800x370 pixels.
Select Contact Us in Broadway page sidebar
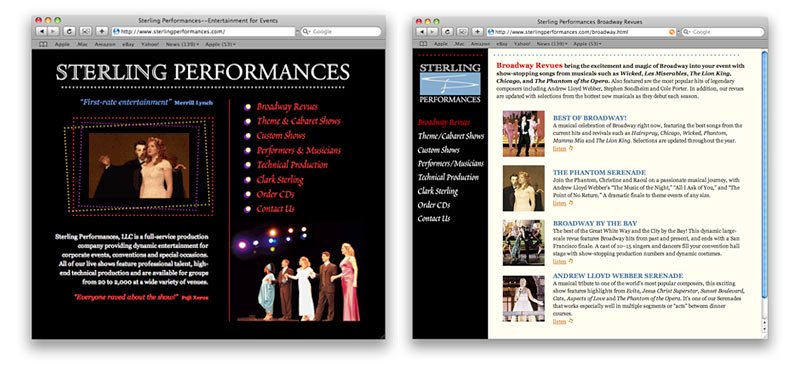tap(434, 218)
